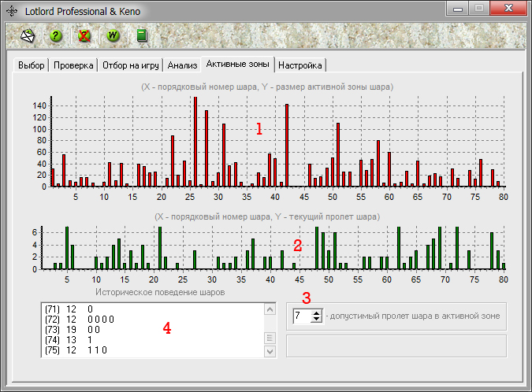Click the green bar at ball 5
Image resolution: width=532 pixels, height=392 pixels.
coord(67,248)
